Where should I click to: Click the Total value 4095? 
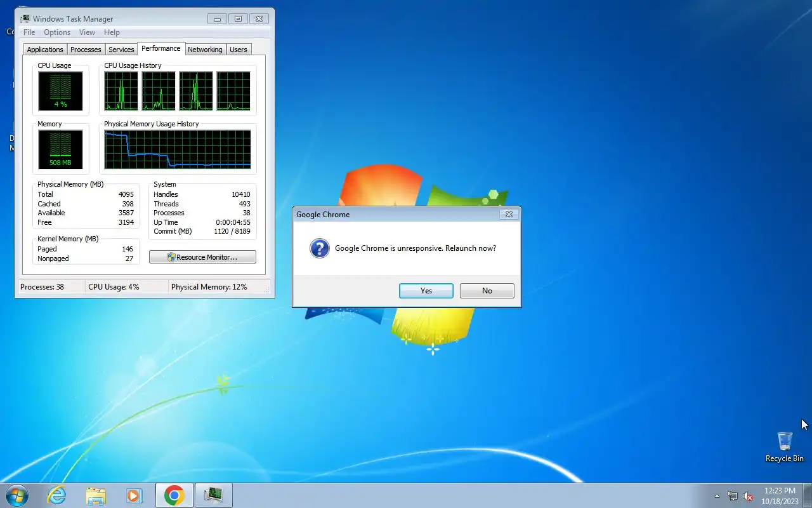pyautogui.click(x=126, y=194)
